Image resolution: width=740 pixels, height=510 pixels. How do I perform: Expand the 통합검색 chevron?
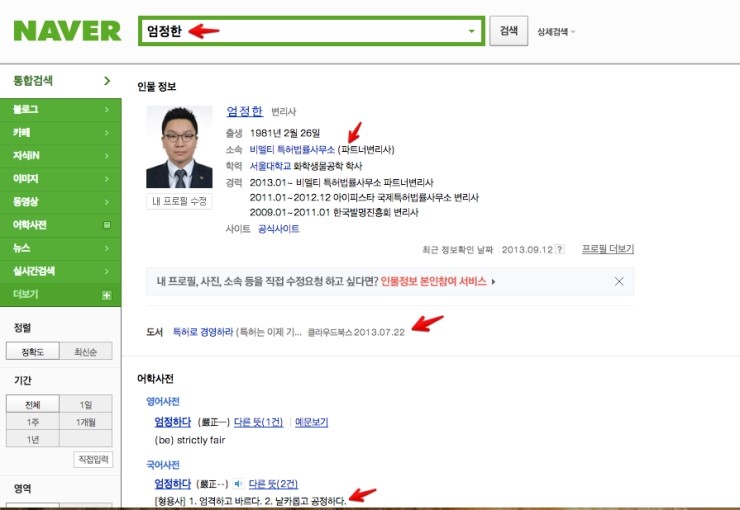tap(107, 81)
